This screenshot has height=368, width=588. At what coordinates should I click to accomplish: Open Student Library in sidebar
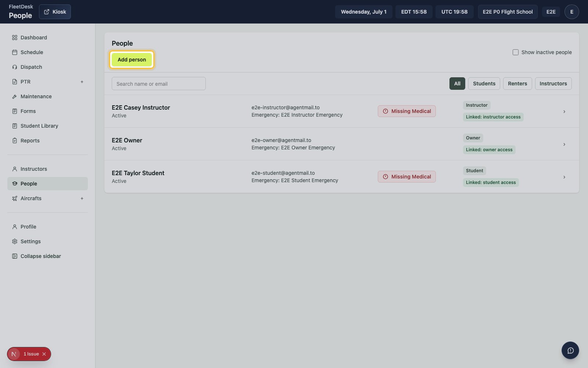click(x=47, y=126)
